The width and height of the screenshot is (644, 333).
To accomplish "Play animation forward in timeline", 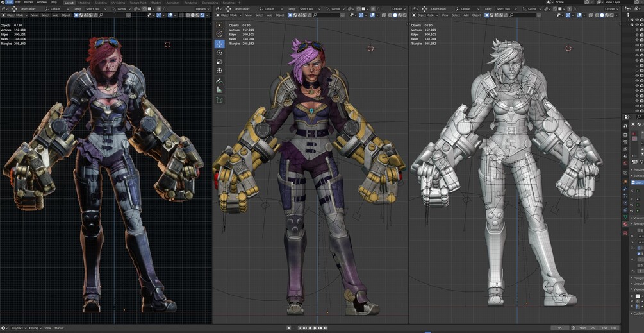I will (x=315, y=328).
